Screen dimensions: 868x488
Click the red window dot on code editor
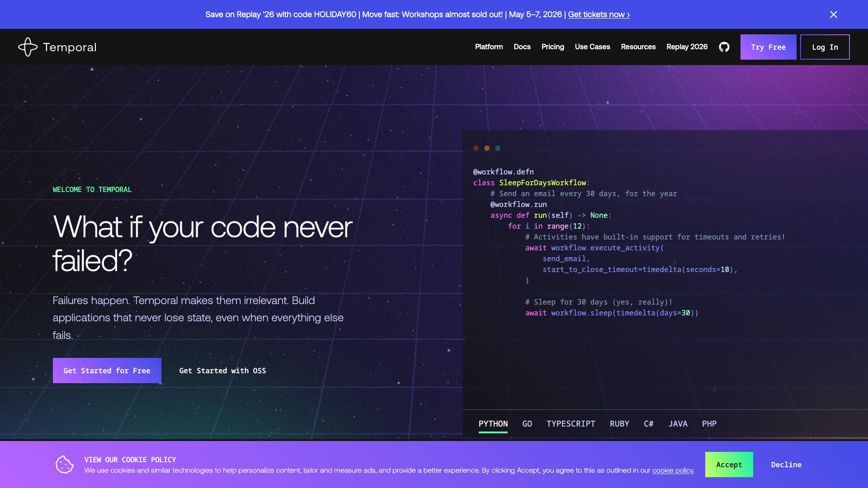476,148
